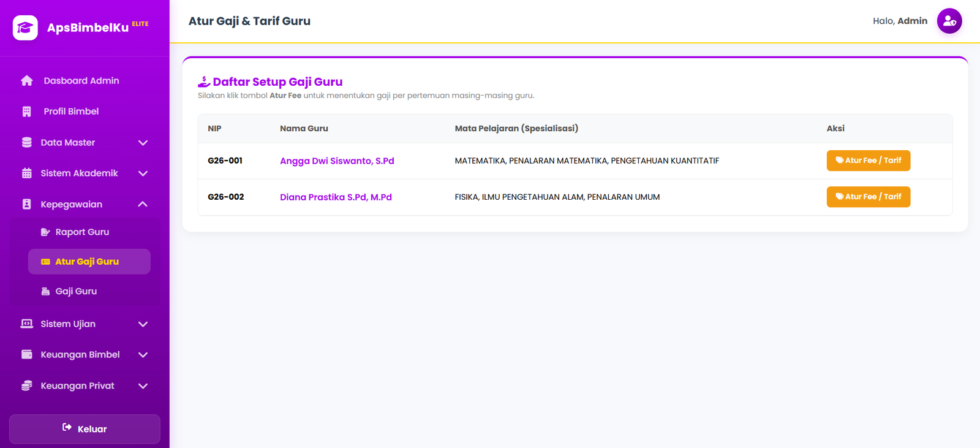Click the money icon beside Atur Gaji Guru

(45, 262)
